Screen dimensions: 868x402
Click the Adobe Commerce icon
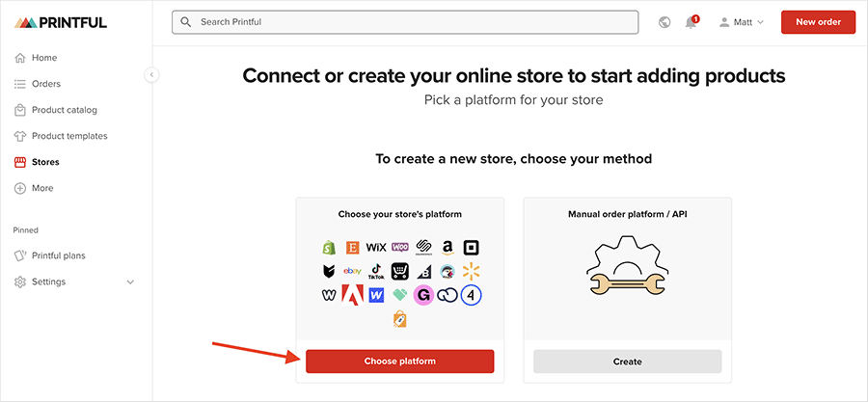coord(352,295)
